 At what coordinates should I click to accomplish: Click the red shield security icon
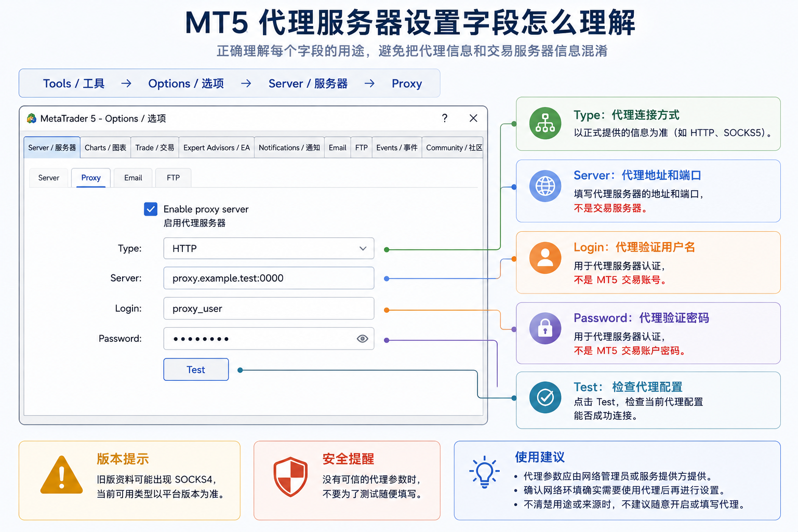click(x=291, y=477)
